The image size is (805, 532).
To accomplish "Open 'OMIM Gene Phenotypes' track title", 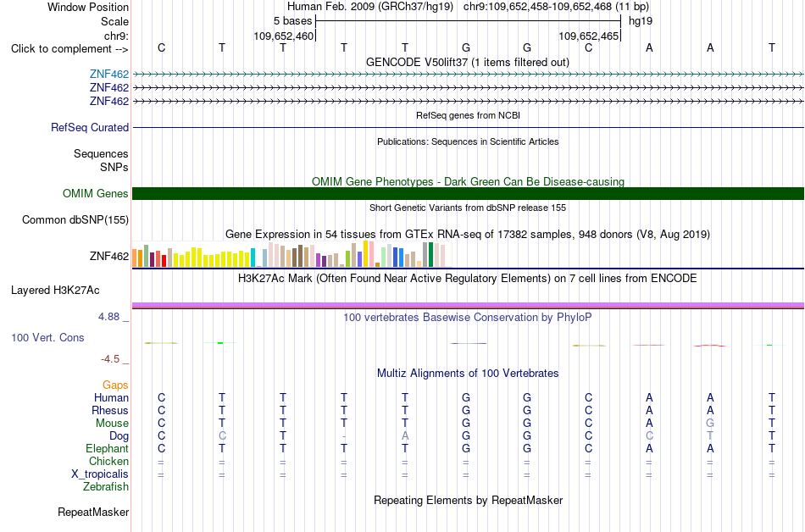I will (468, 181).
